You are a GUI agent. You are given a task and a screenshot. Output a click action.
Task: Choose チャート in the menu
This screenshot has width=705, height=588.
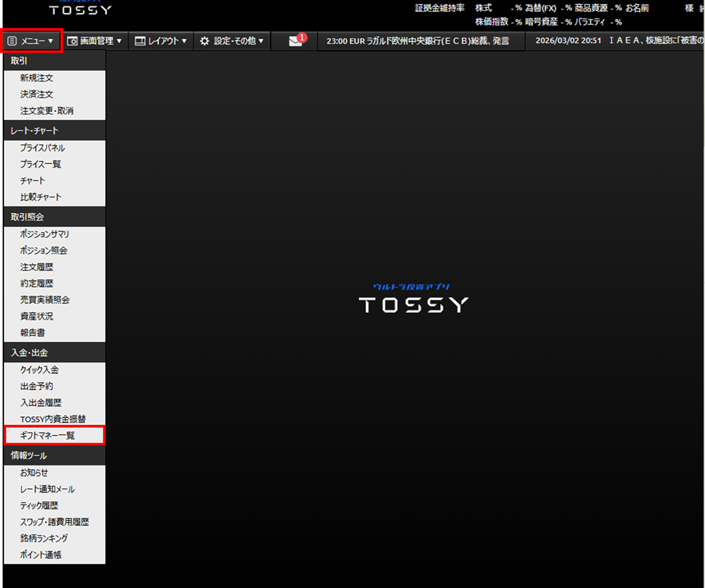pyautogui.click(x=33, y=181)
